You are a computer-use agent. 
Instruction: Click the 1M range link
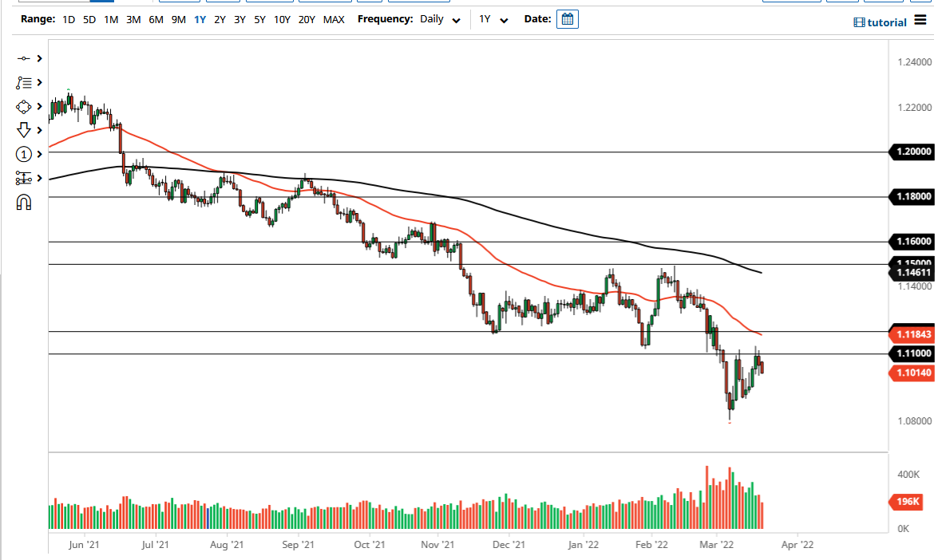(111, 19)
